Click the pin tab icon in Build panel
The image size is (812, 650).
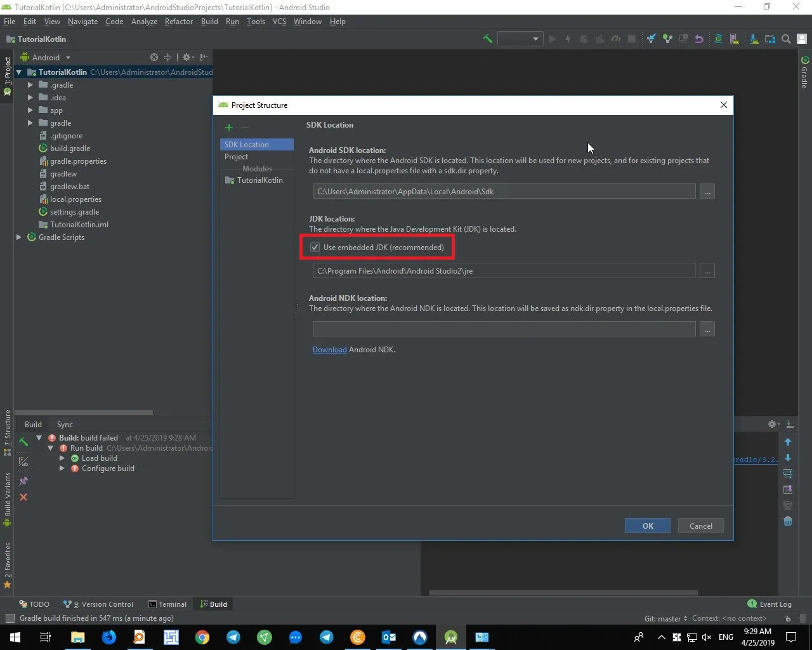pos(23,481)
